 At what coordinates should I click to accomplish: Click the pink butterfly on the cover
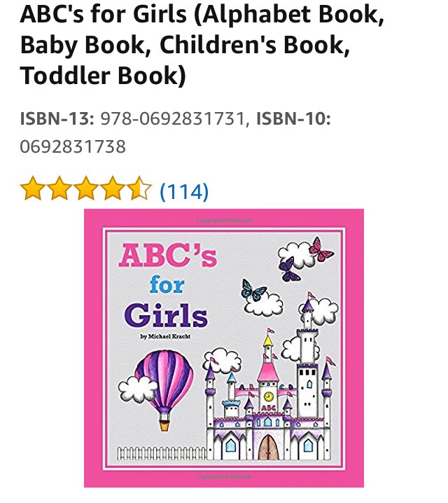pos(321,249)
